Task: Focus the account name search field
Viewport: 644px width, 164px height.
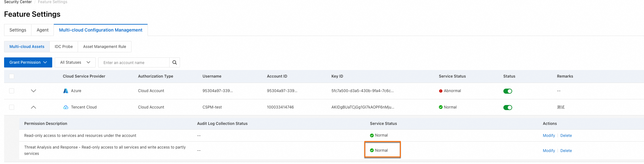Action: (134, 62)
